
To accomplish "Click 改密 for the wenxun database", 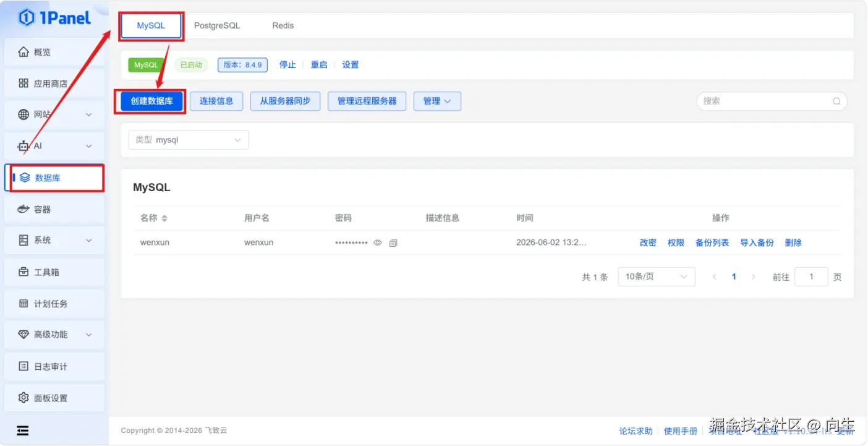I will [x=648, y=243].
